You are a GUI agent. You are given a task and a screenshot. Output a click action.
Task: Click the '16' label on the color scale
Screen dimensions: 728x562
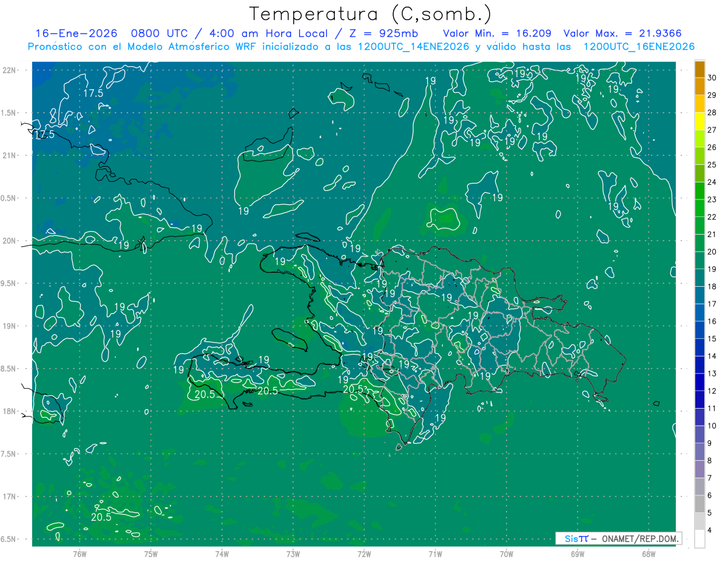pos(712,321)
